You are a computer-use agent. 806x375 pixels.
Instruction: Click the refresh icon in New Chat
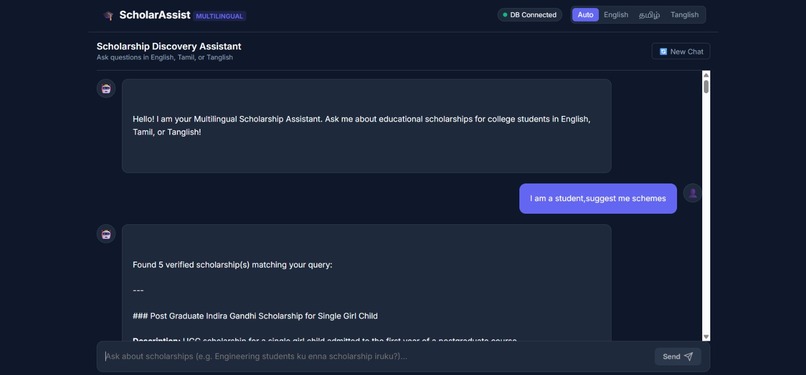tap(663, 51)
